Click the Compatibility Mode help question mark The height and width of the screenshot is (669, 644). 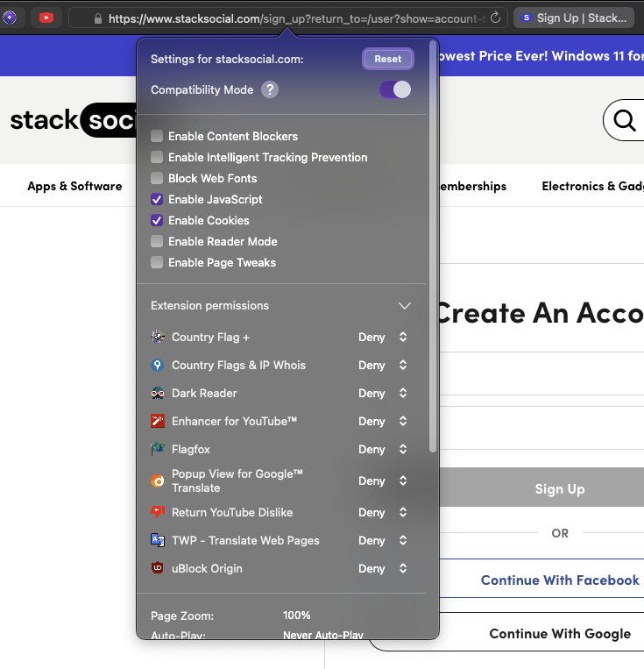270,89
